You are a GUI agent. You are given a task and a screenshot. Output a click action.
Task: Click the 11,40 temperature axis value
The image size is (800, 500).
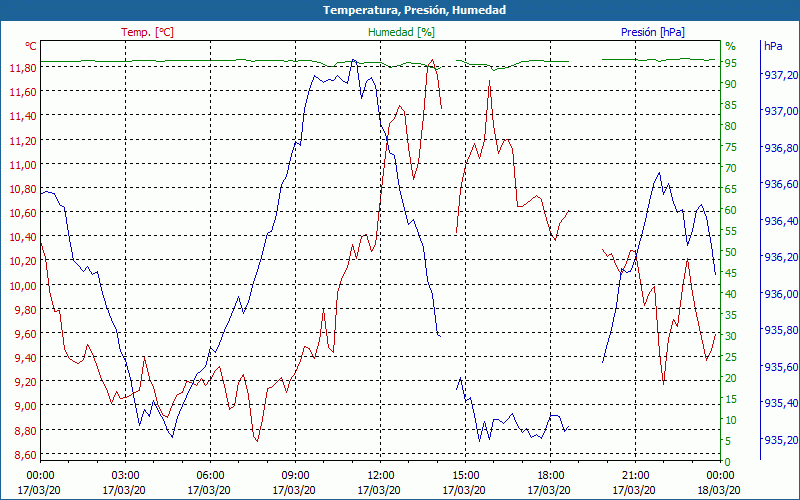pos(22,116)
